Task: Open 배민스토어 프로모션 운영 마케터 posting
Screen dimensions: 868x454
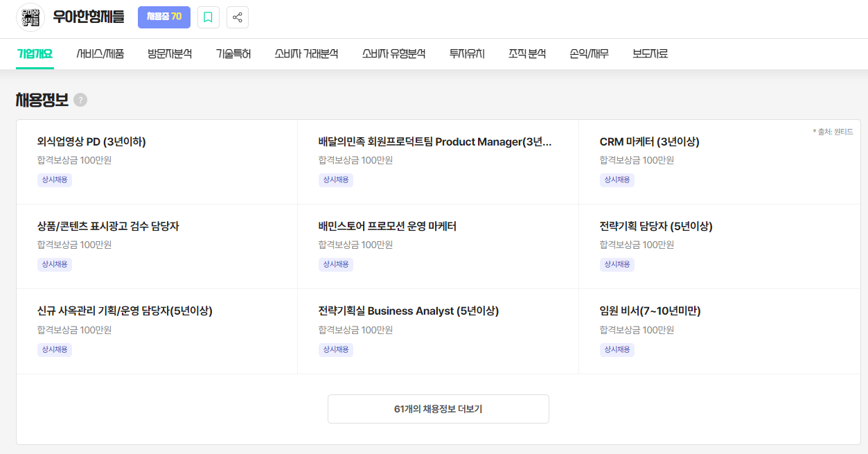Action: [387, 227]
